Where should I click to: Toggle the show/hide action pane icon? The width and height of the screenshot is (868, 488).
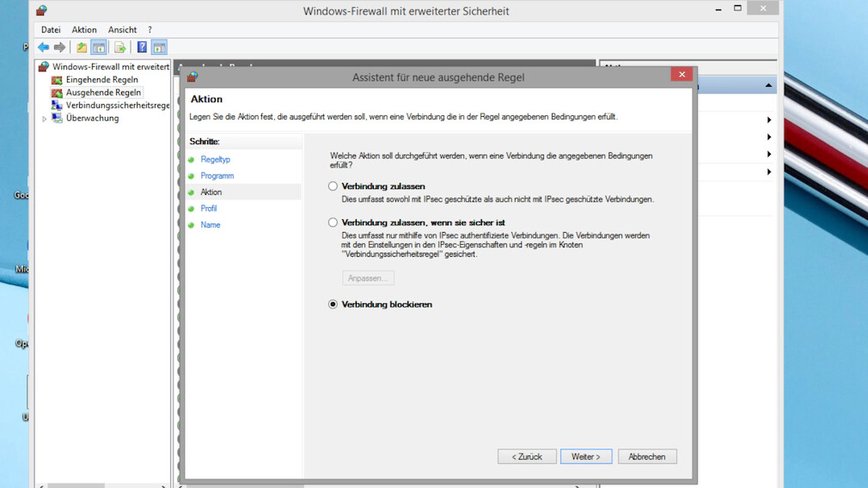(x=159, y=47)
